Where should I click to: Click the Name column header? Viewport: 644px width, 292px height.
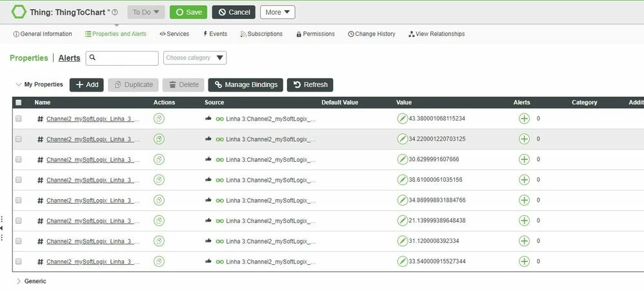(43, 102)
